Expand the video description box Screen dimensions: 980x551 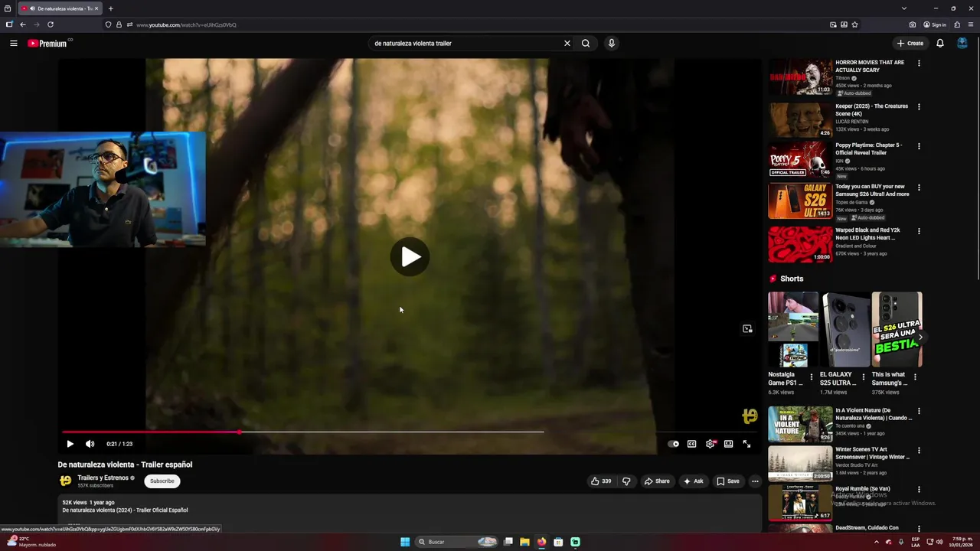(x=410, y=513)
